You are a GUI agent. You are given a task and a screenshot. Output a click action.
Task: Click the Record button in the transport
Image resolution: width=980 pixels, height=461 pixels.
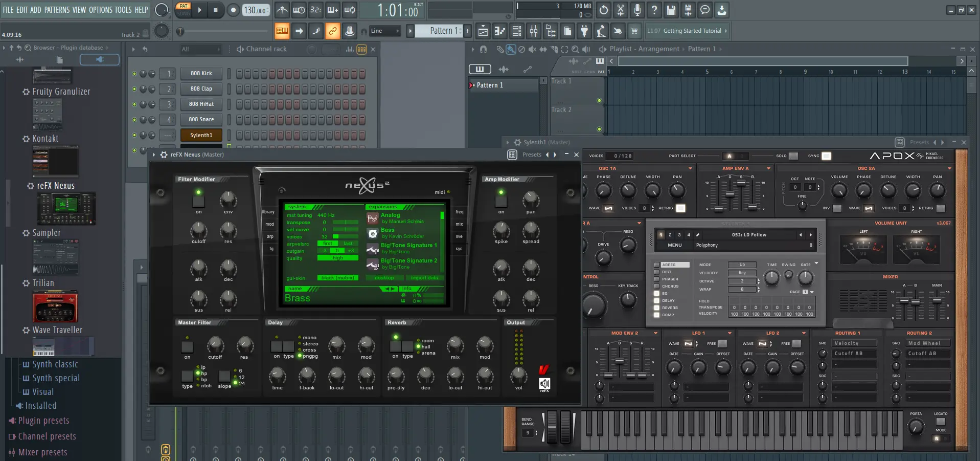(233, 10)
